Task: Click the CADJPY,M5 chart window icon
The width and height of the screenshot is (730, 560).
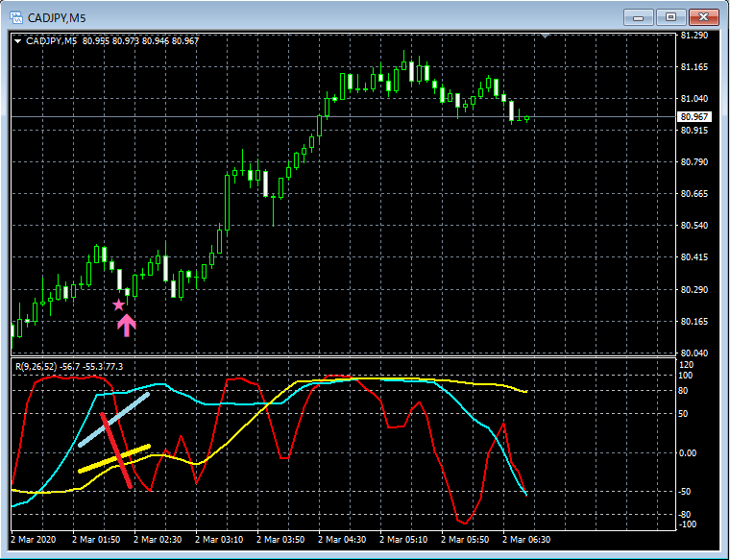Action: click(x=15, y=17)
